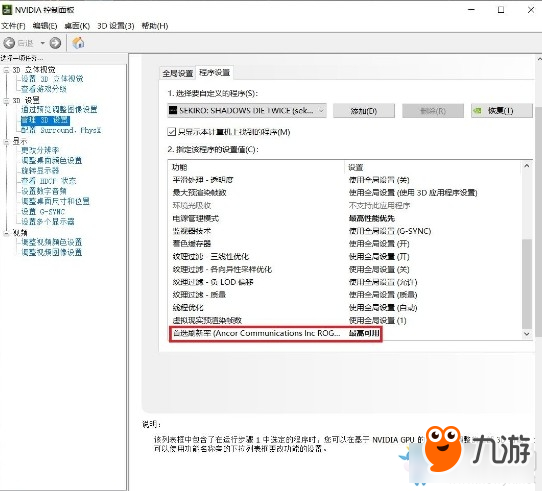Click the 添加(D) button
This screenshot has height=491, width=542.
coord(364,111)
